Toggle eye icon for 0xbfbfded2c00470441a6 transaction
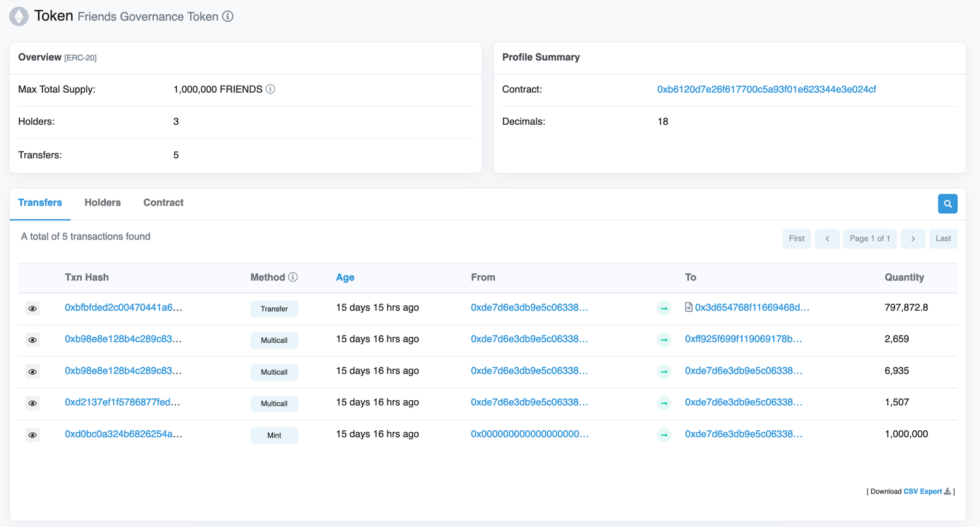Screen dimensions: 980x527 (33, 308)
